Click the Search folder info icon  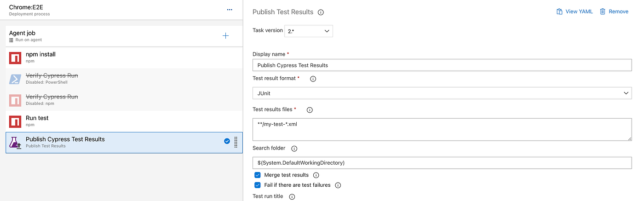coord(294,149)
